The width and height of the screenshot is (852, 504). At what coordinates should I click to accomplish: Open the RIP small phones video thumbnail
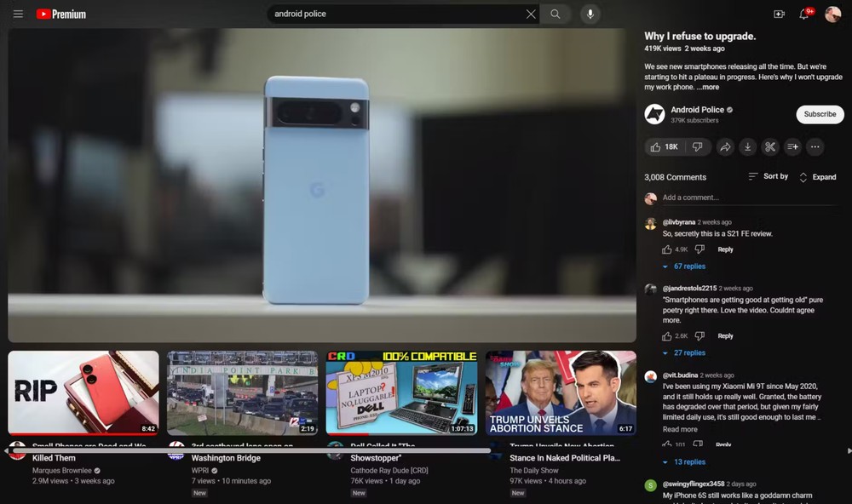click(x=83, y=392)
